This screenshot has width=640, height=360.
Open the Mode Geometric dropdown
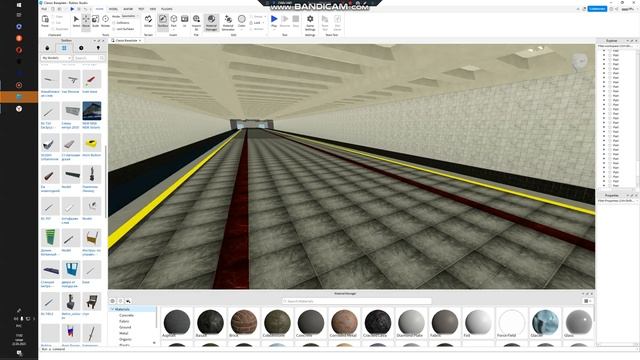(129, 16)
